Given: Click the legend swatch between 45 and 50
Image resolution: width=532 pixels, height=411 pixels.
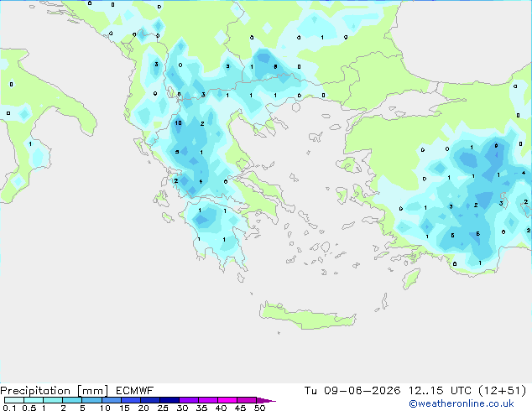Looking at the screenshot, I should click(247, 400).
